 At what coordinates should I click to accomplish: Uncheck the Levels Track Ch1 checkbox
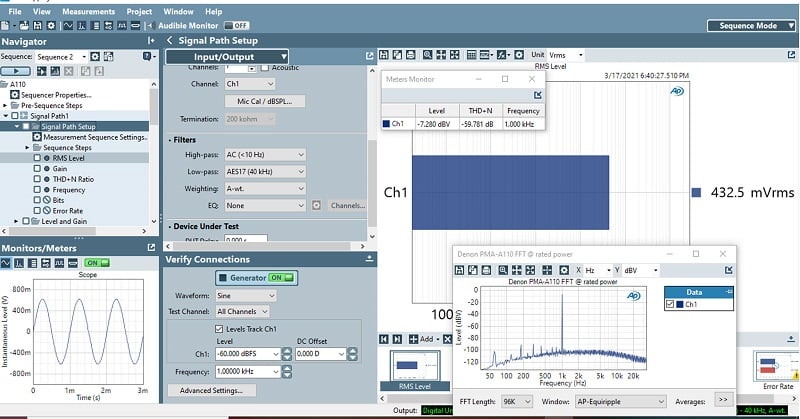click(220, 328)
